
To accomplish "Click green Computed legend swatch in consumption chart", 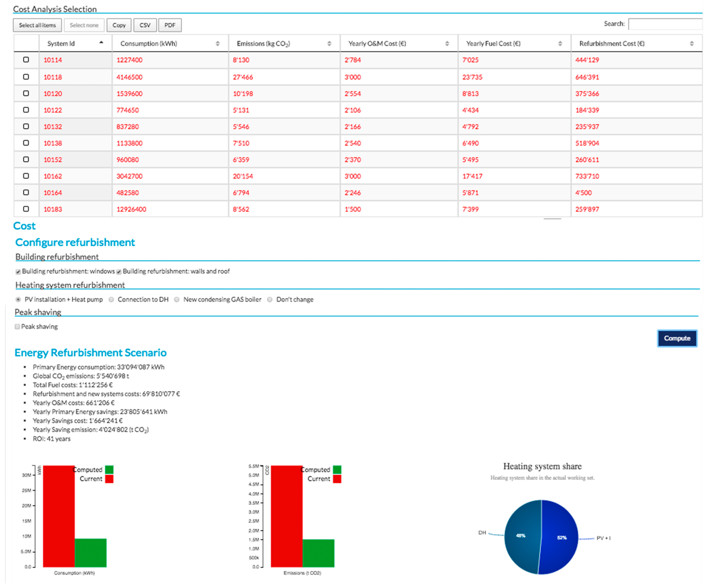I will (x=109, y=469).
